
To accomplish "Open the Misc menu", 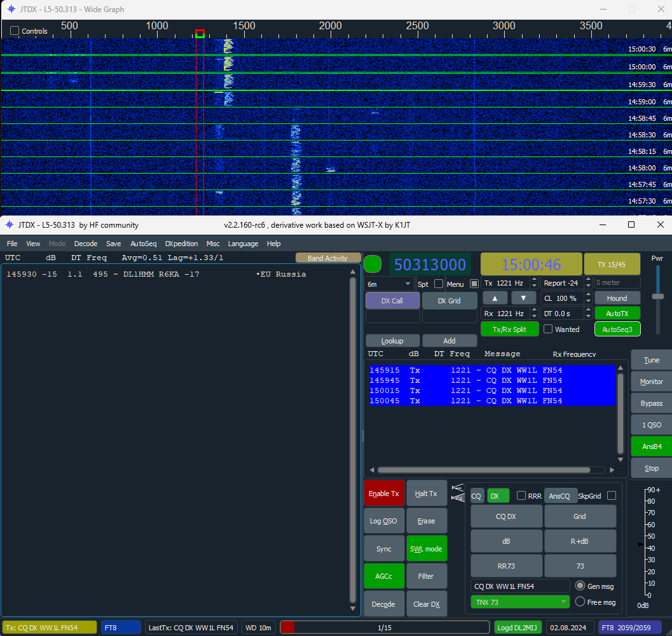I will click(x=213, y=244).
